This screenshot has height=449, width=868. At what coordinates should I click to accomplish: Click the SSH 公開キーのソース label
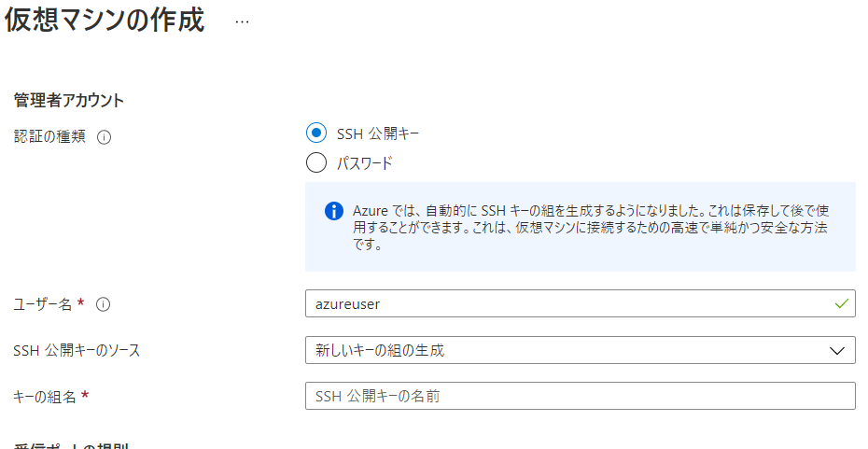(77, 350)
